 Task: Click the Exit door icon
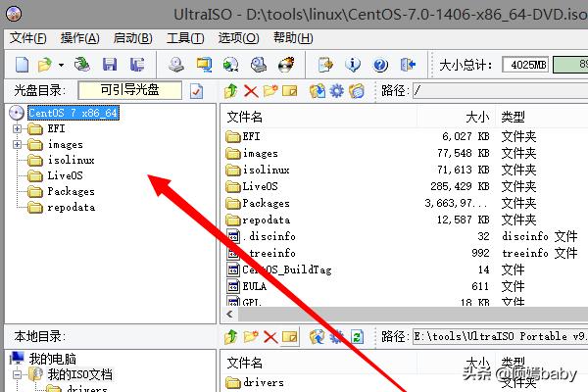click(408, 65)
